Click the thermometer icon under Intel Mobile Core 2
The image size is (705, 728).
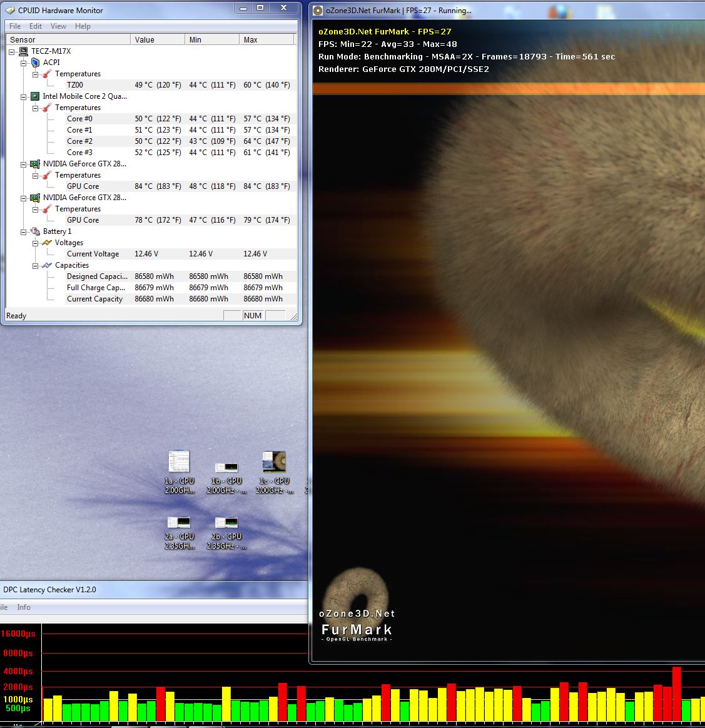coord(47,108)
